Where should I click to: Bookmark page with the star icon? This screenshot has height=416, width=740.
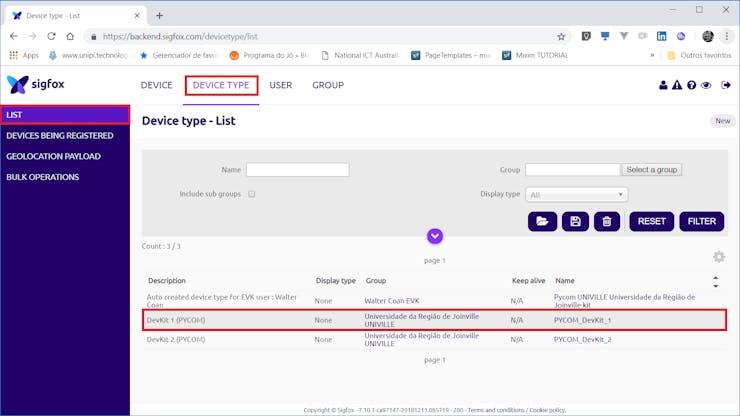tap(561, 36)
